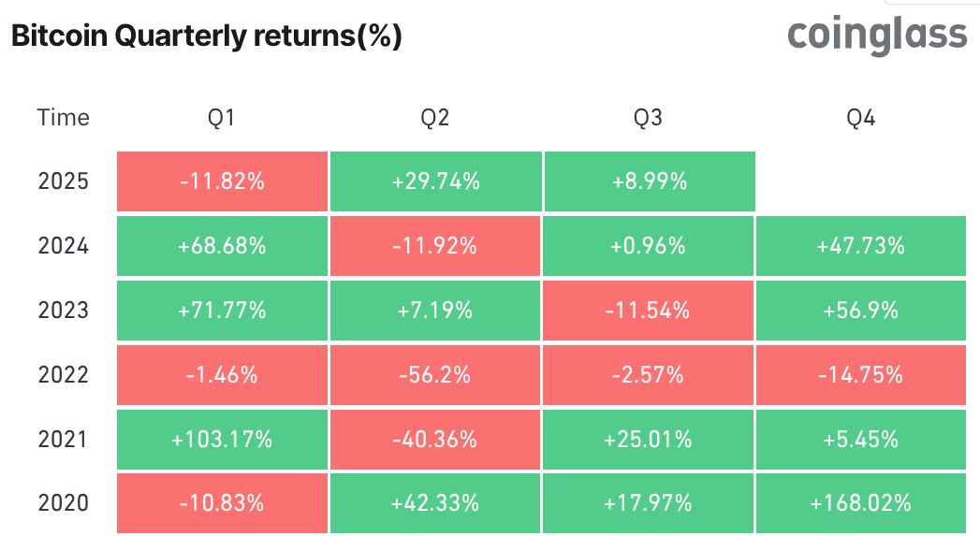Screen dimensions: 980x536
Task: Select the 2023 Q3 -11.54% cell
Action: 649,311
